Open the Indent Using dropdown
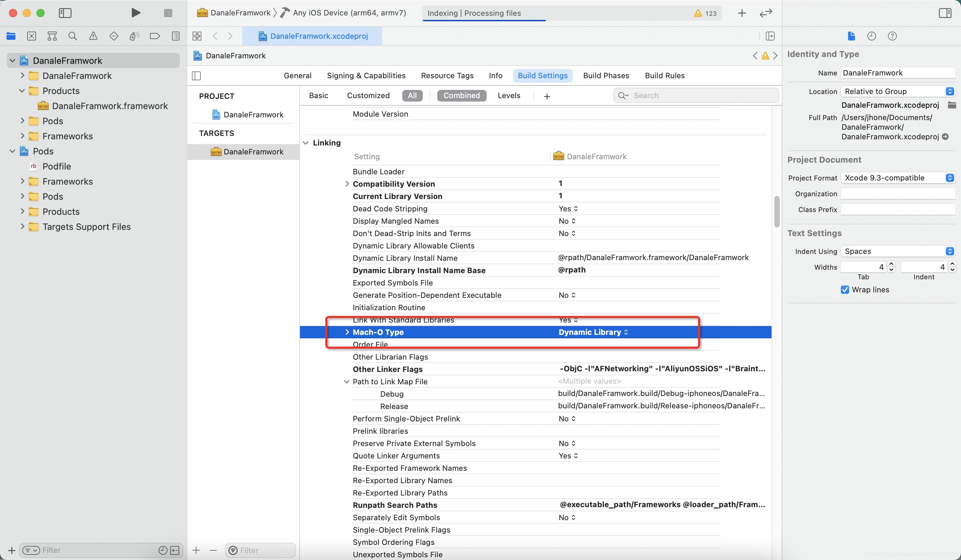 (x=898, y=251)
